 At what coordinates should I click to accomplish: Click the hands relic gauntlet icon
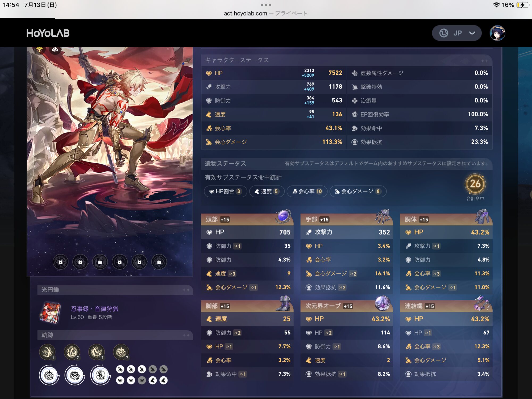coord(383,216)
